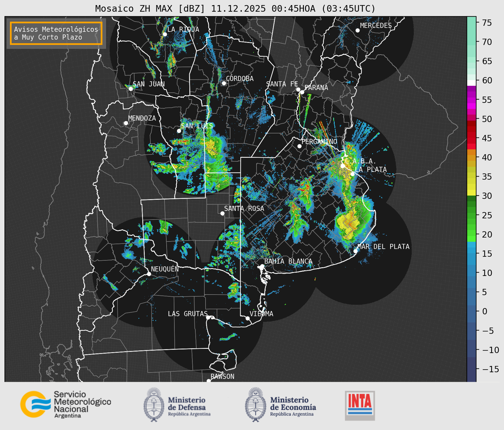Click the Mar del Plata marker dot
This screenshot has width=504, height=430.
[x=356, y=251]
